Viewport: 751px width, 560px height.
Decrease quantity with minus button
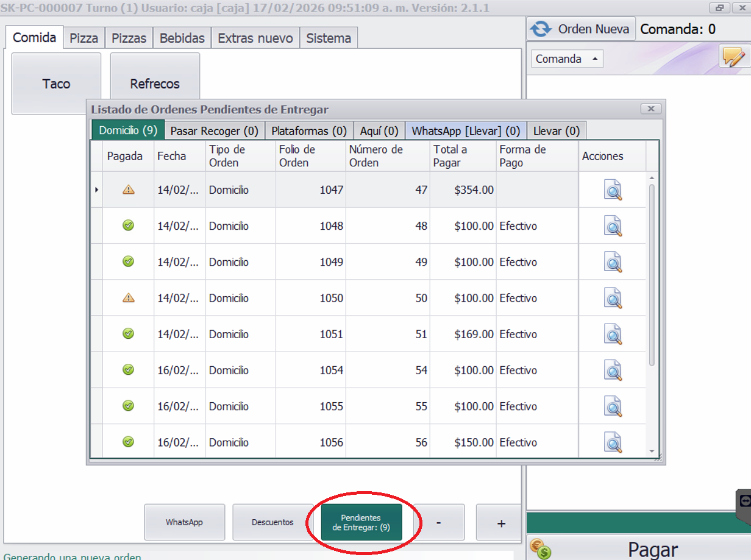tap(439, 523)
